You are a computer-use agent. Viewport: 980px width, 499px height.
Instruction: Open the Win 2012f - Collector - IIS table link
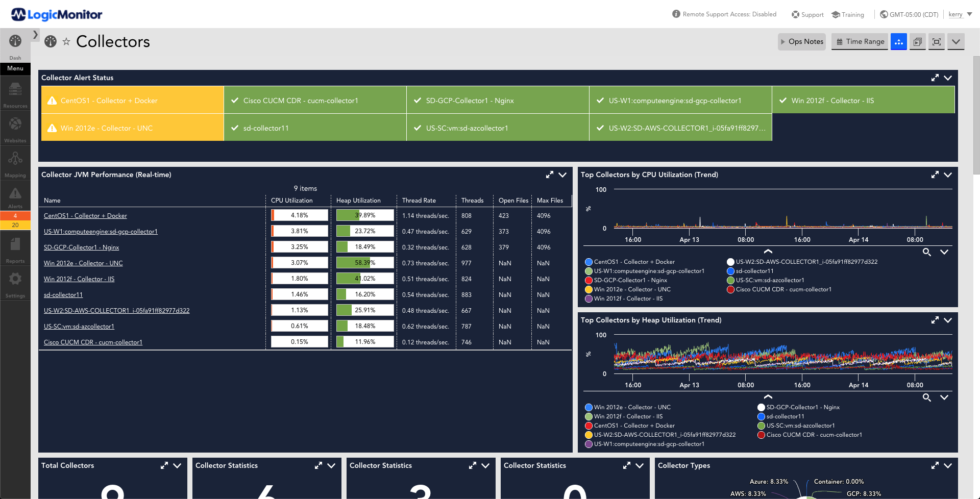pyautogui.click(x=79, y=279)
